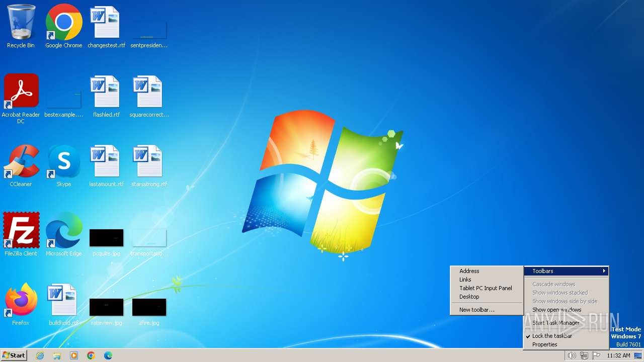Launch Internet Explorer from taskbar
This screenshot has height=362, width=644.
click(40, 355)
